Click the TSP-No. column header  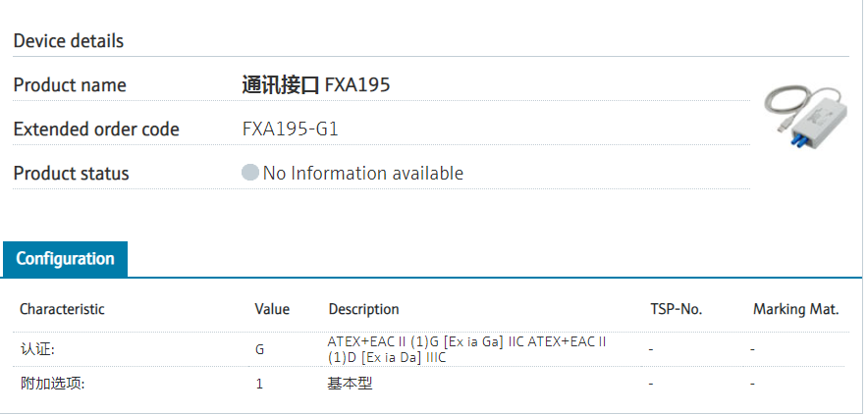(677, 309)
